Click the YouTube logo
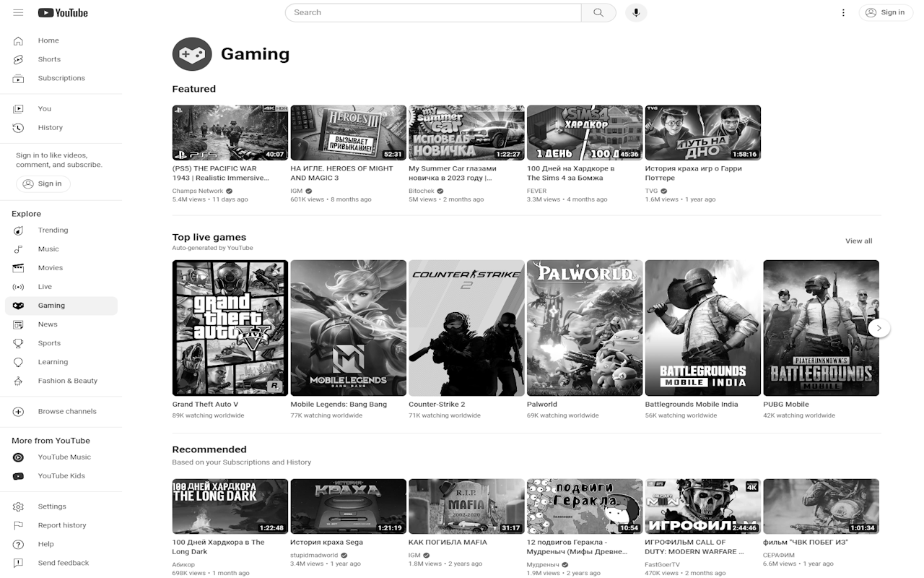Screen dimensions: 924x578 click(x=63, y=12)
